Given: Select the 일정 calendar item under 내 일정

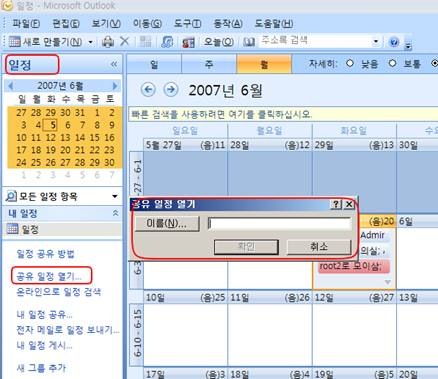Looking at the screenshot, I should tap(62, 229).
